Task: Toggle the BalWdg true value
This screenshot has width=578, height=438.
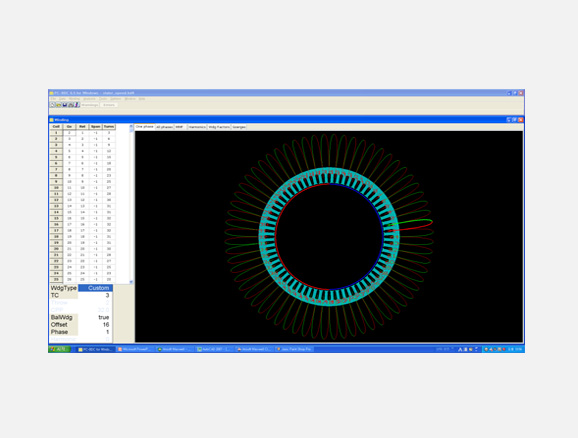Action: pyautogui.click(x=95, y=317)
